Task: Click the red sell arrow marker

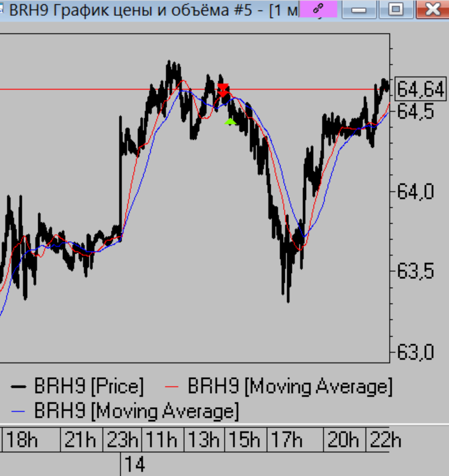Action: pos(223,90)
